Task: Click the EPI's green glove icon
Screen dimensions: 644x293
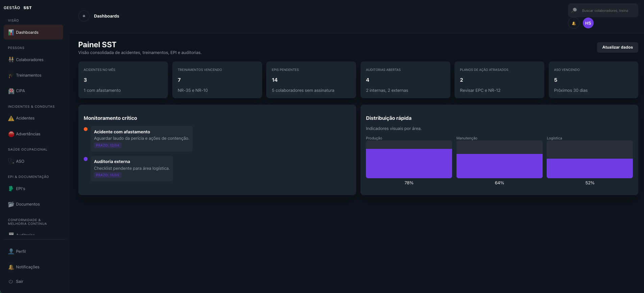Action: [x=11, y=189]
